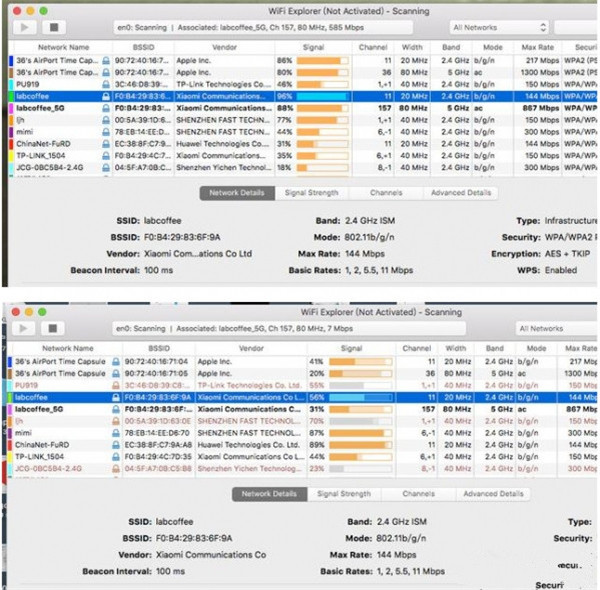Switch to Channels tab in lower window
This screenshot has width=600, height=590.
tap(418, 494)
